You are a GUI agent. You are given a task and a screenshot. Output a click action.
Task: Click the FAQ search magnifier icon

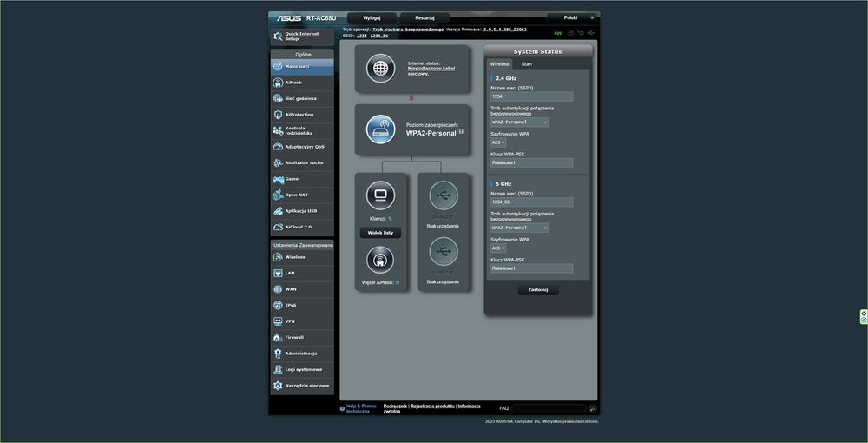592,408
